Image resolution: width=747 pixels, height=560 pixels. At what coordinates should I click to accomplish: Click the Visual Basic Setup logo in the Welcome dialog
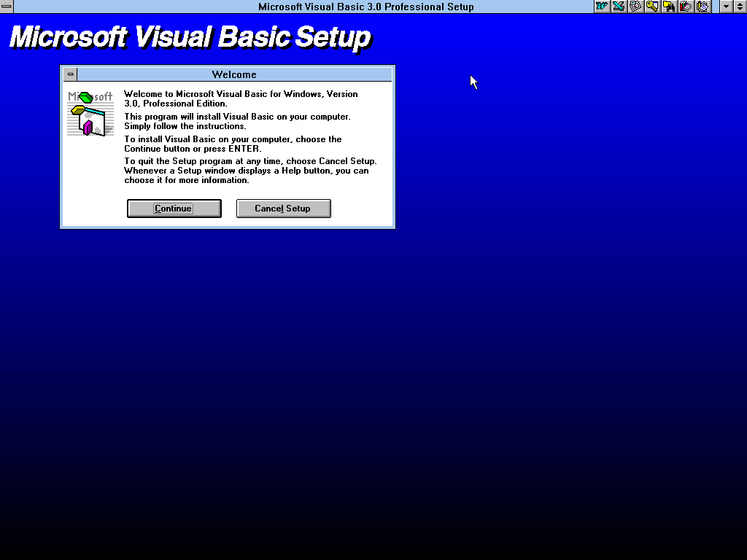tap(90, 113)
